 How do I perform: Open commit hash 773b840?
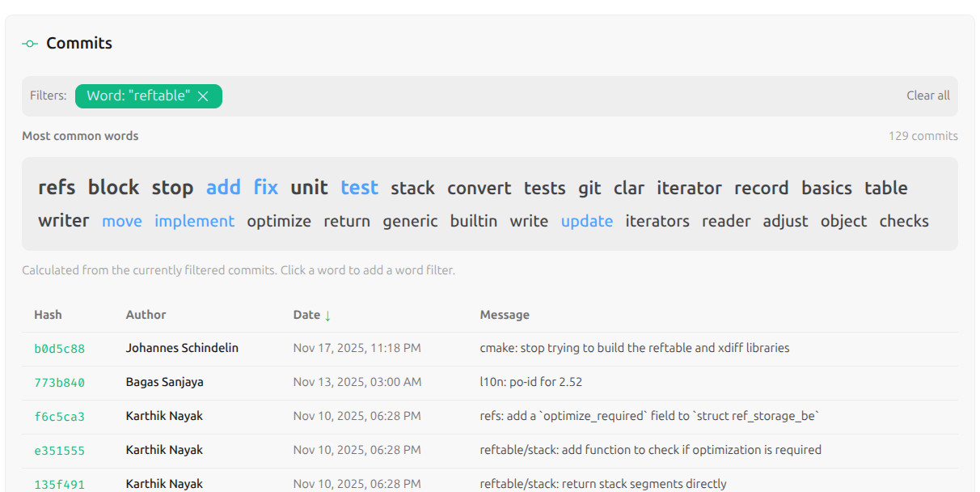point(59,383)
